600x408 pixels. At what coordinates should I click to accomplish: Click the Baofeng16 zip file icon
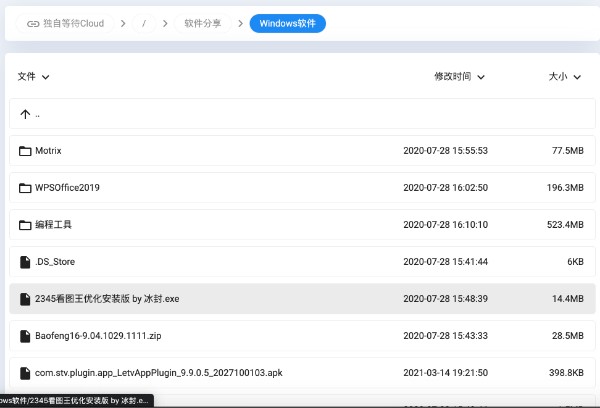tap(26, 336)
